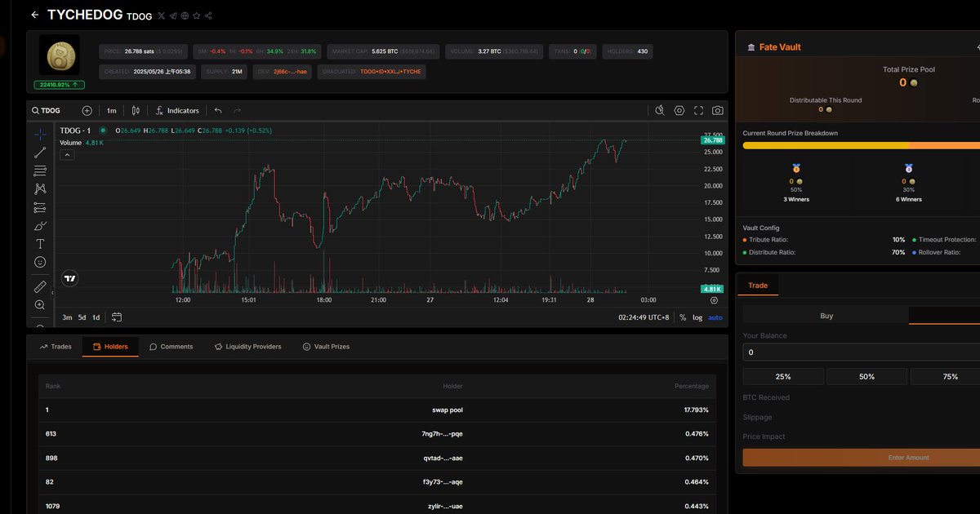
Task: Click the redo arrow in chart toolbar
Action: pyautogui.click(x=237, y=111)
